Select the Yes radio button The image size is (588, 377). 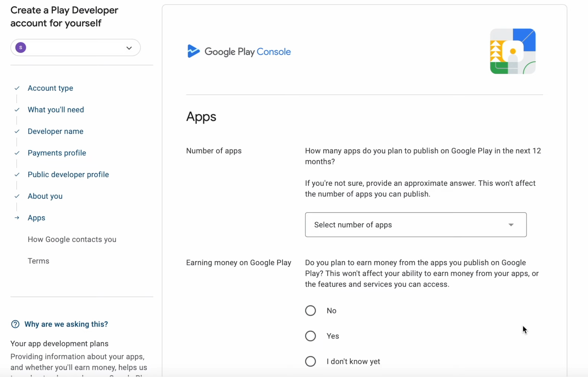(x=310, y=336)
